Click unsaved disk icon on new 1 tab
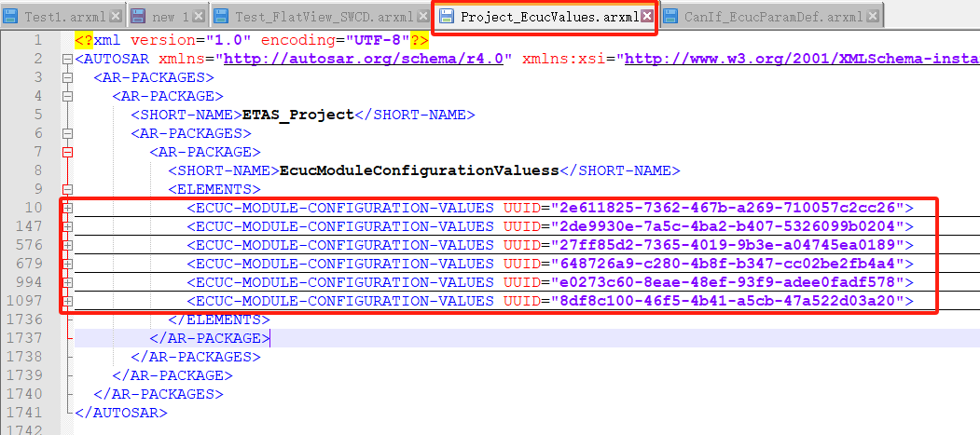The image size is (980, 435). click(139, 17)
